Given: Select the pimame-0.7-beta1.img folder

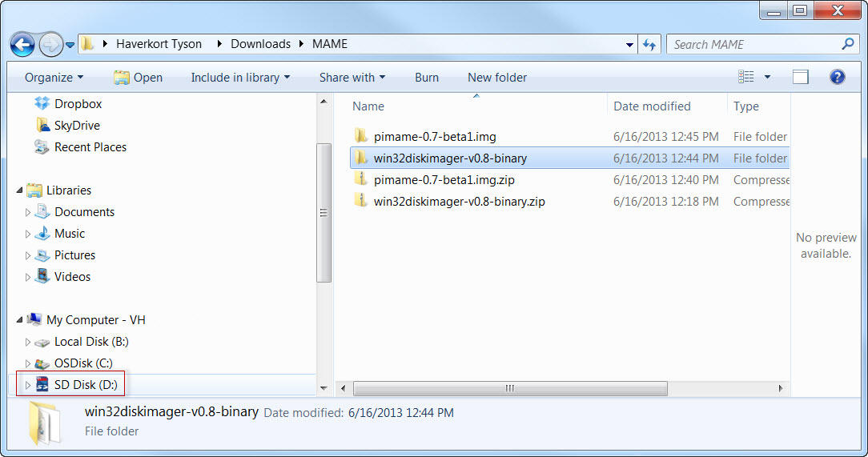Looking at the screenshot, I should pyautogui.click(x=435, y=137).
